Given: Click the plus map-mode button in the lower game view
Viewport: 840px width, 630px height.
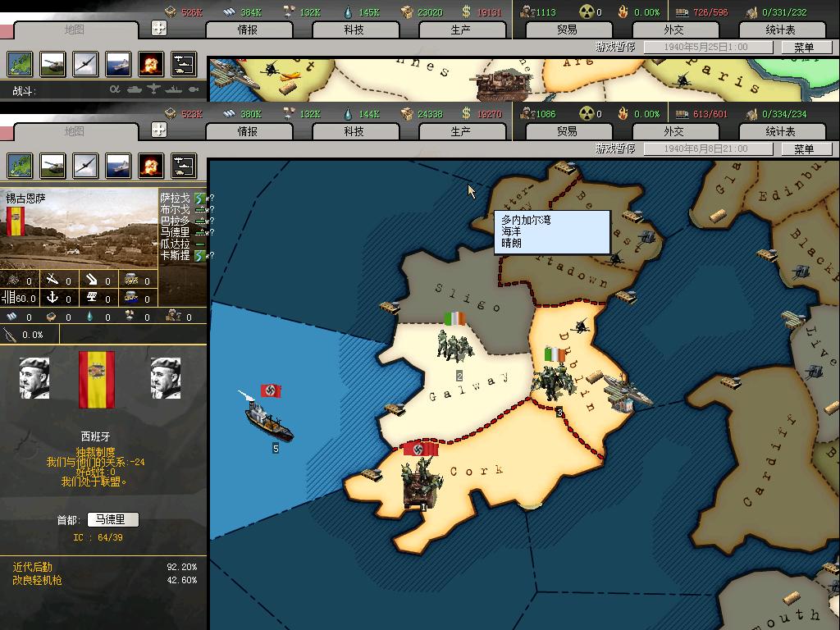Looking at the screenshot, I should (x=159, y=130).
